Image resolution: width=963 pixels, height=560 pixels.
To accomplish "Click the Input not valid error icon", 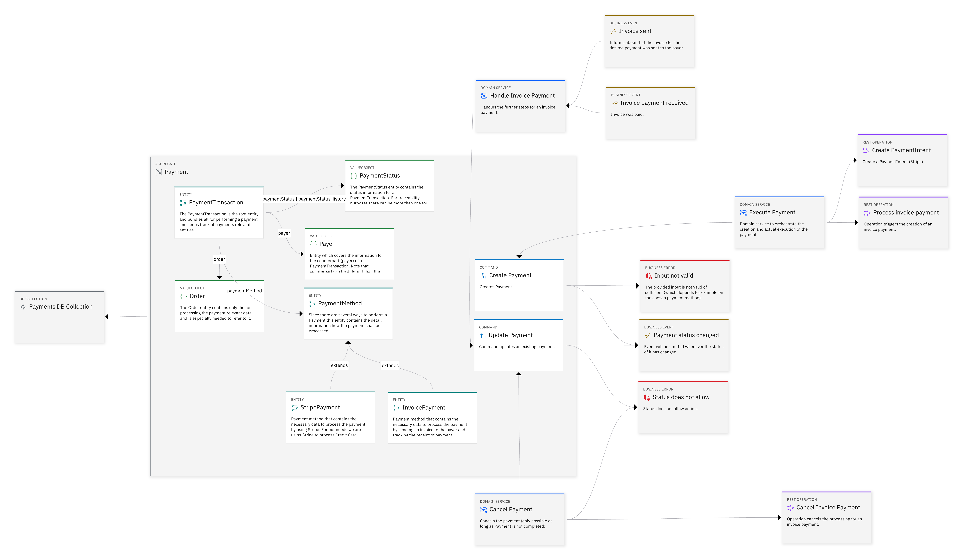I will (649, 276).
